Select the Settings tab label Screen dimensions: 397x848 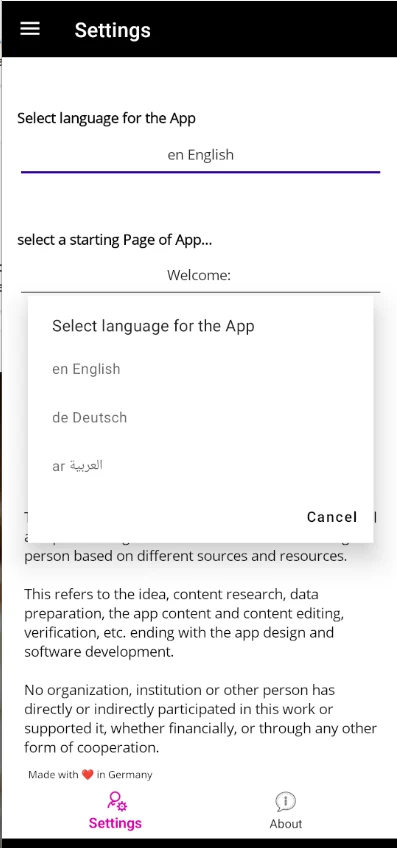click(115, 823)
